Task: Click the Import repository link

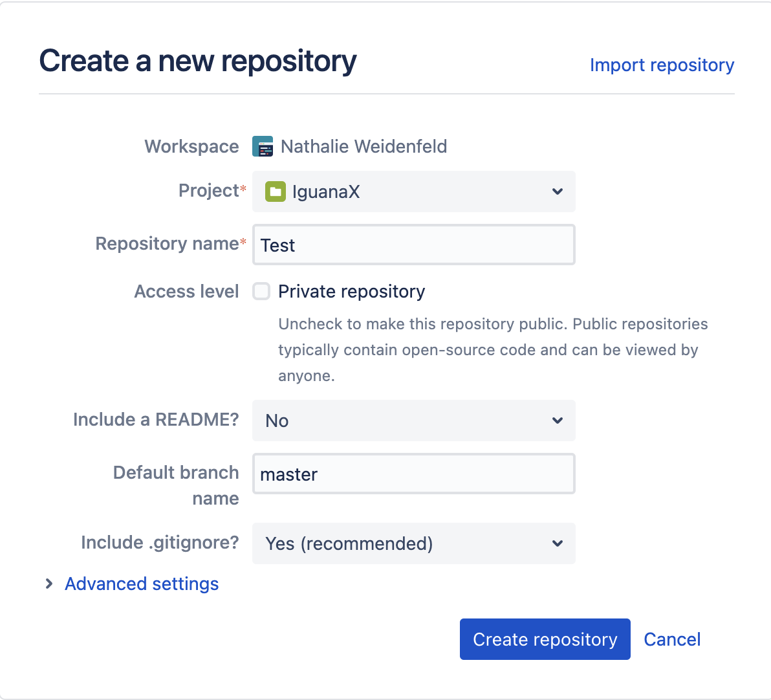Action: (662, 65)
